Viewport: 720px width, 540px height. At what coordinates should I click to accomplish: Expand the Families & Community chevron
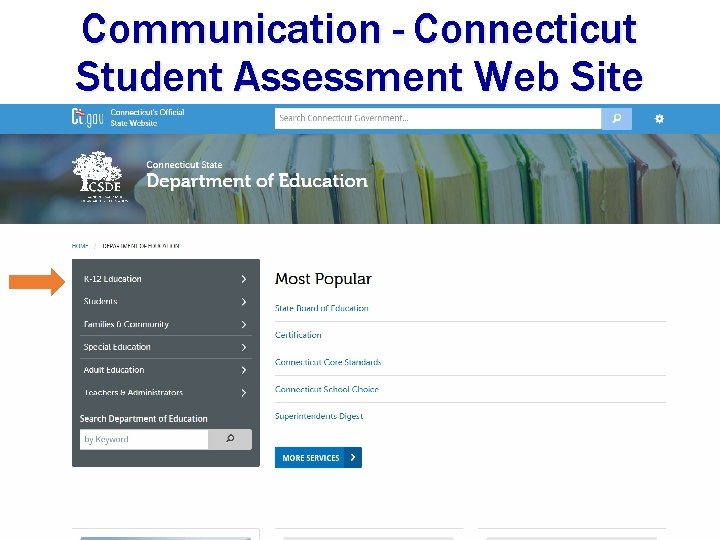pos(244,325)
